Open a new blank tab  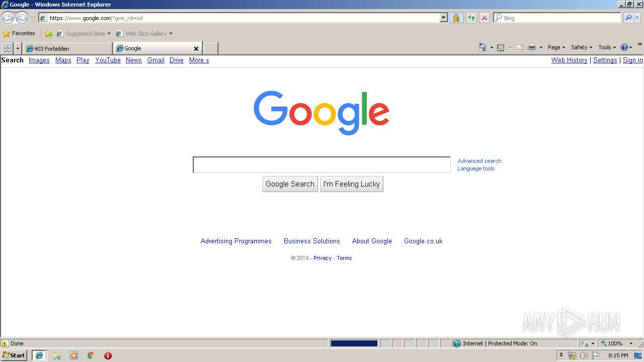pos(210,48)
